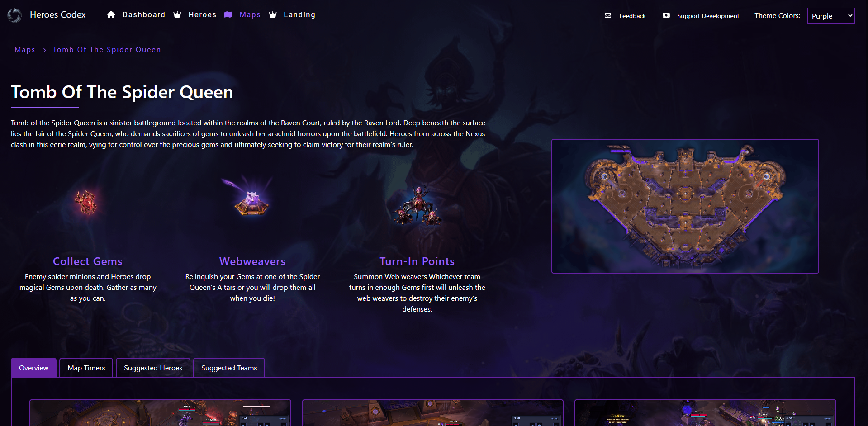This screenshot has height=426, width=868.
Task: Select the Suggested Teams tab
Action: (229, 368)
